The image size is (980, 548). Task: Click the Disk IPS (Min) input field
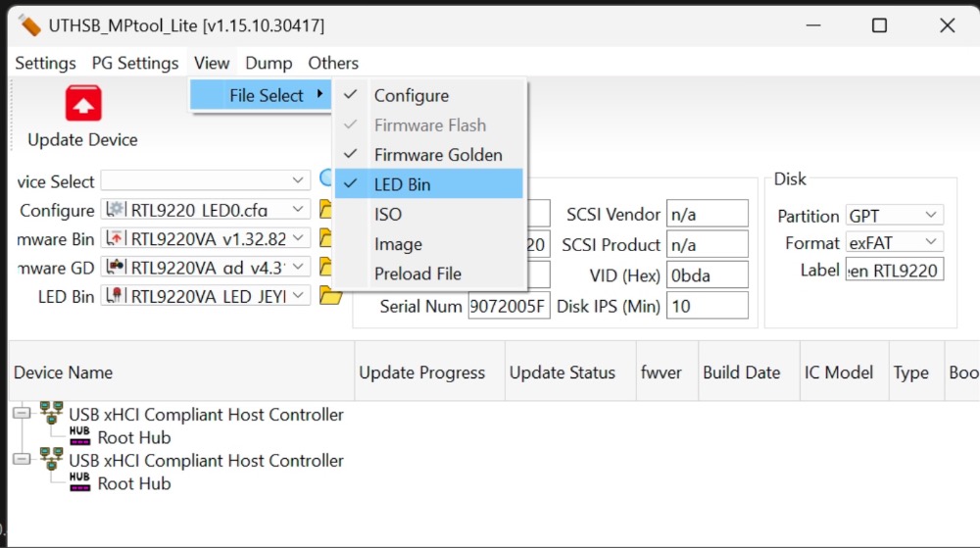pos(707,306)
